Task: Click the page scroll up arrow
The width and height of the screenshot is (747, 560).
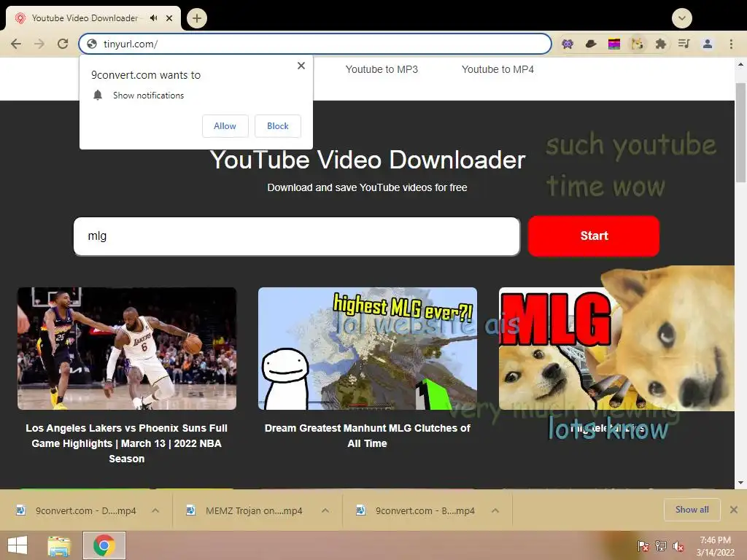Action: tap(741, 64)
